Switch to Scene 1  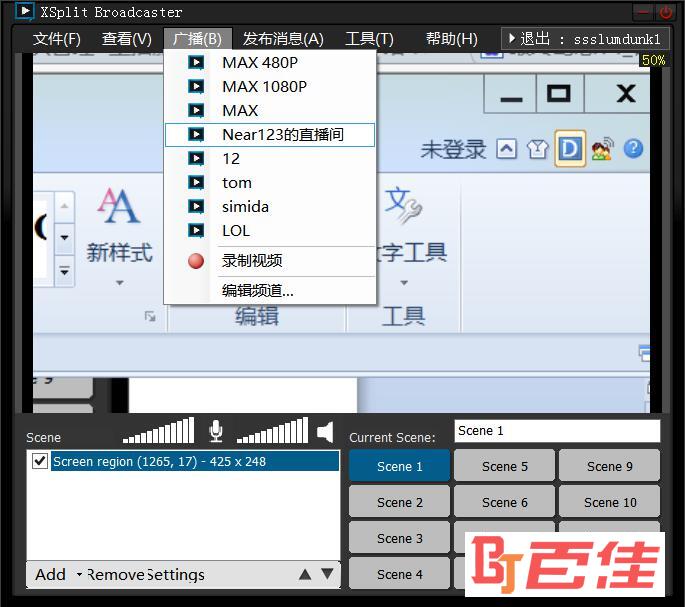pyautogui.click(x=399, y=466)
